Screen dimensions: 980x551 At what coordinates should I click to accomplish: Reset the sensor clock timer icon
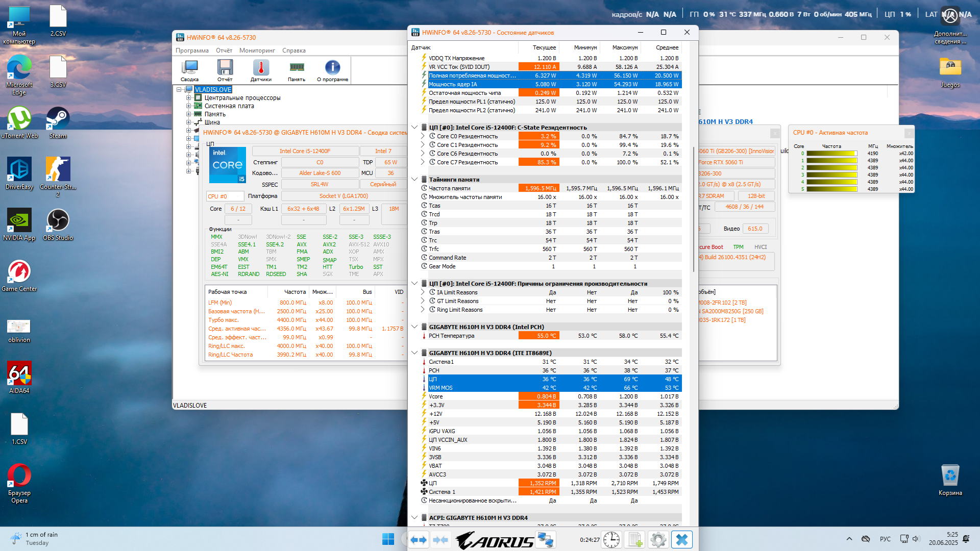click(x=611, y=540)
